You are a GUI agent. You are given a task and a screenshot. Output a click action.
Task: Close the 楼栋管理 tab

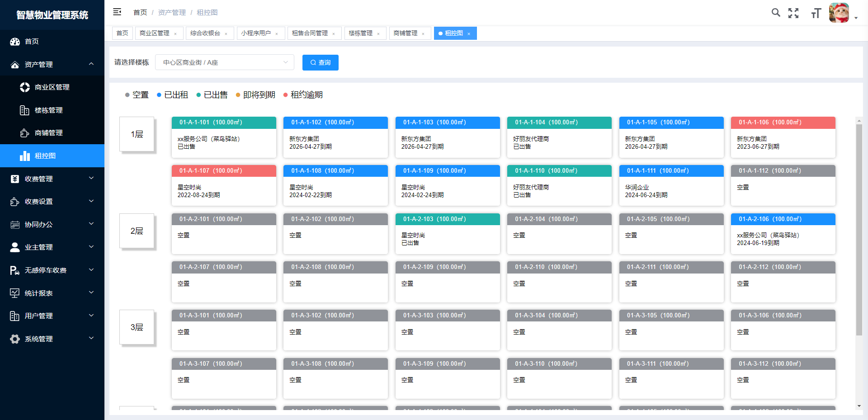click(x=378, y=34)
